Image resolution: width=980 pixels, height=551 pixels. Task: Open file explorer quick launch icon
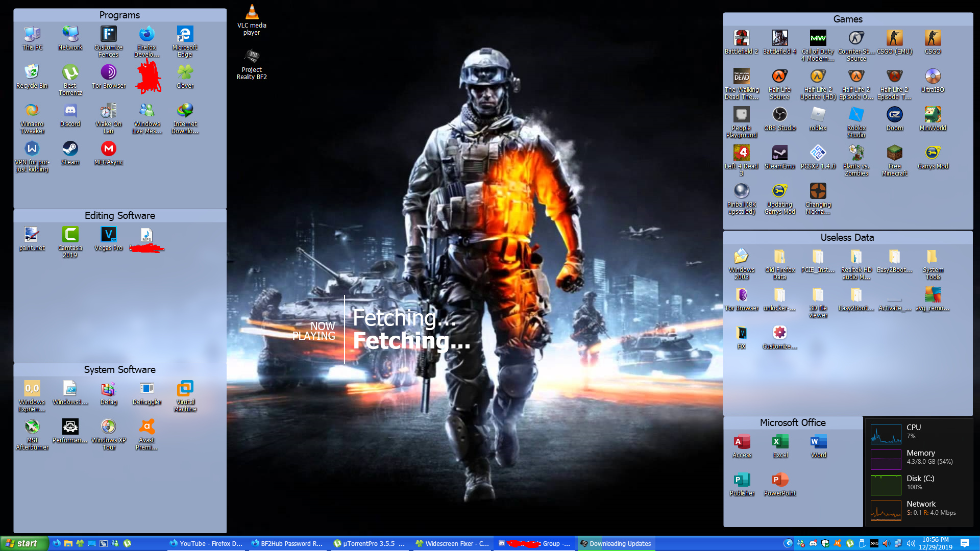pyautogui.click(x=68, y=543)
